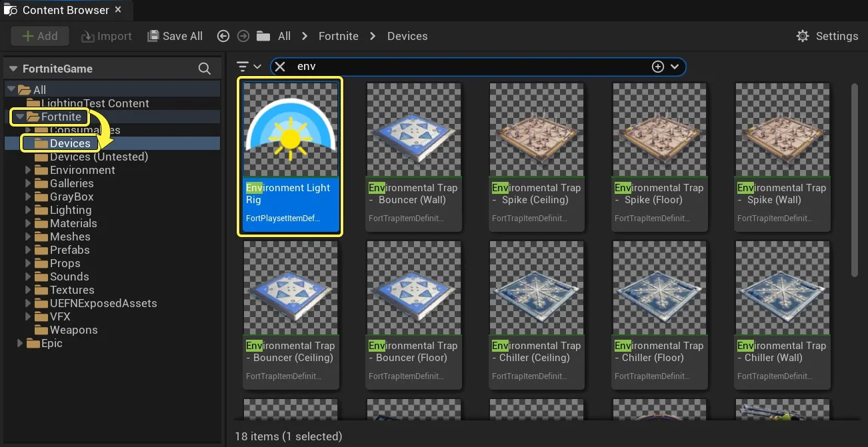Go back in folder history

tap(223, 36)
